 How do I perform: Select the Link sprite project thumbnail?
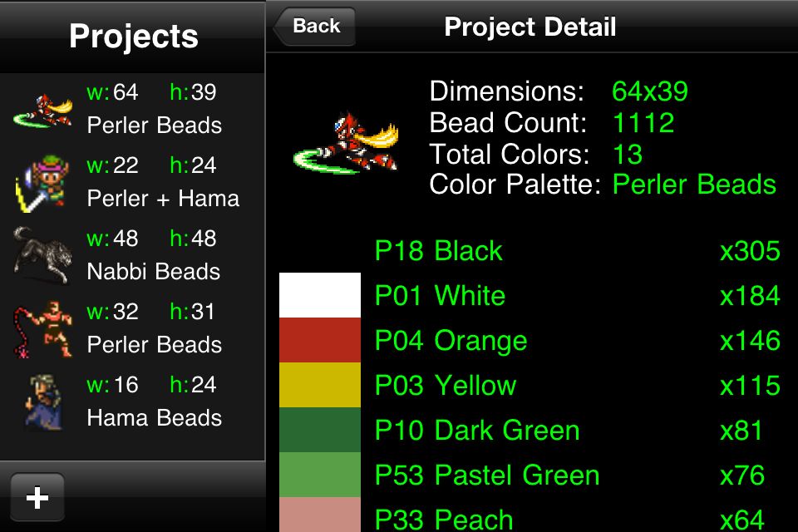(x=42, y=183)
